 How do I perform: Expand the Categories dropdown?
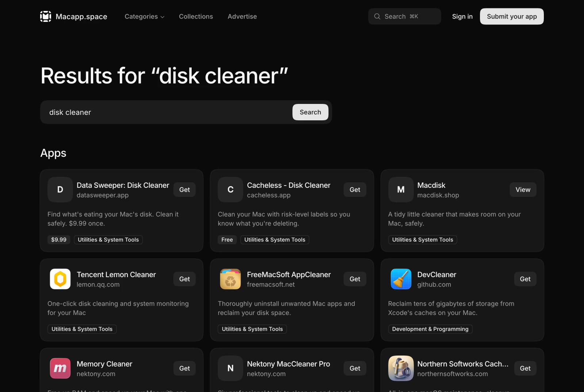[145, 16]
